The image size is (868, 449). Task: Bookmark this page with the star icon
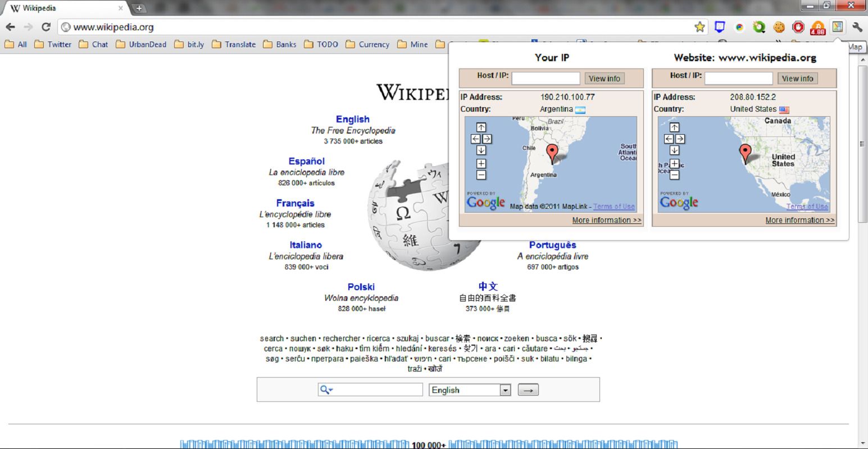(699, 27)
